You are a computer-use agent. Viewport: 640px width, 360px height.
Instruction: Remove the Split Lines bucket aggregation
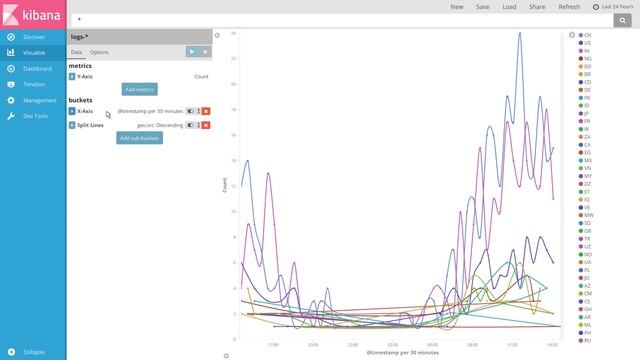[x=206, y=125]
